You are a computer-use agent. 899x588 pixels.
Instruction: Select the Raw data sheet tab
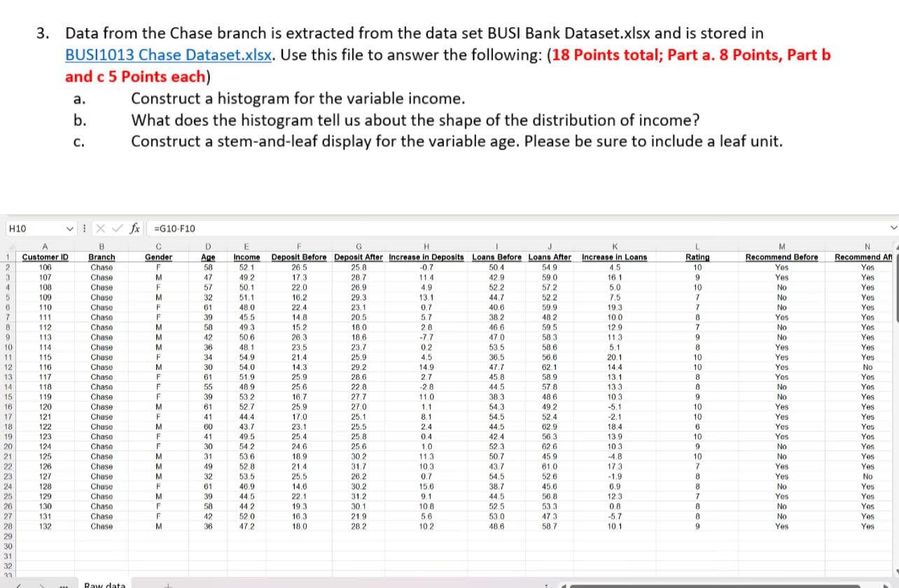[x=105, y=584]
